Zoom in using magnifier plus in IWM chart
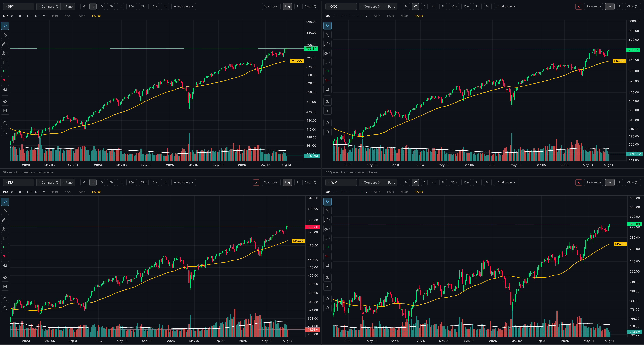 [x=327, y=299]
